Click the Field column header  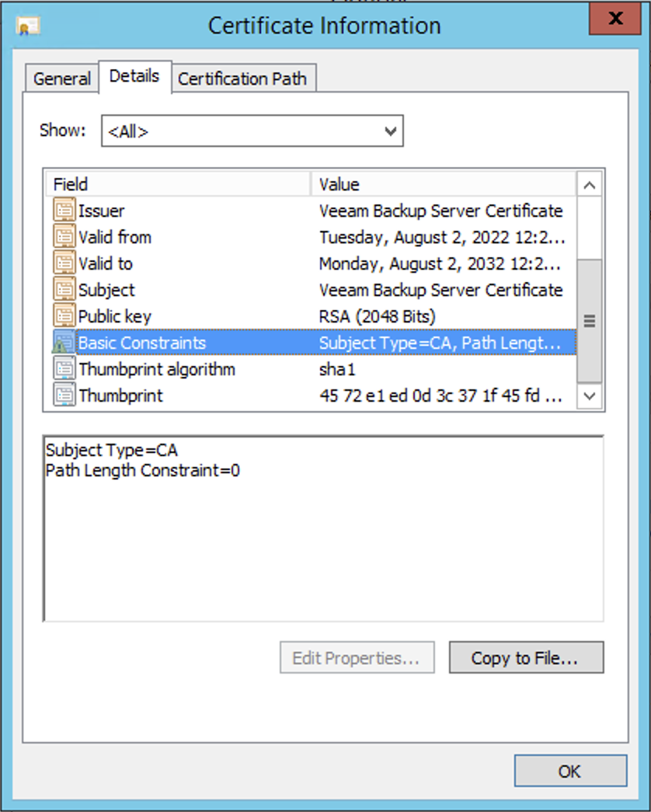[x=178, y=184]
